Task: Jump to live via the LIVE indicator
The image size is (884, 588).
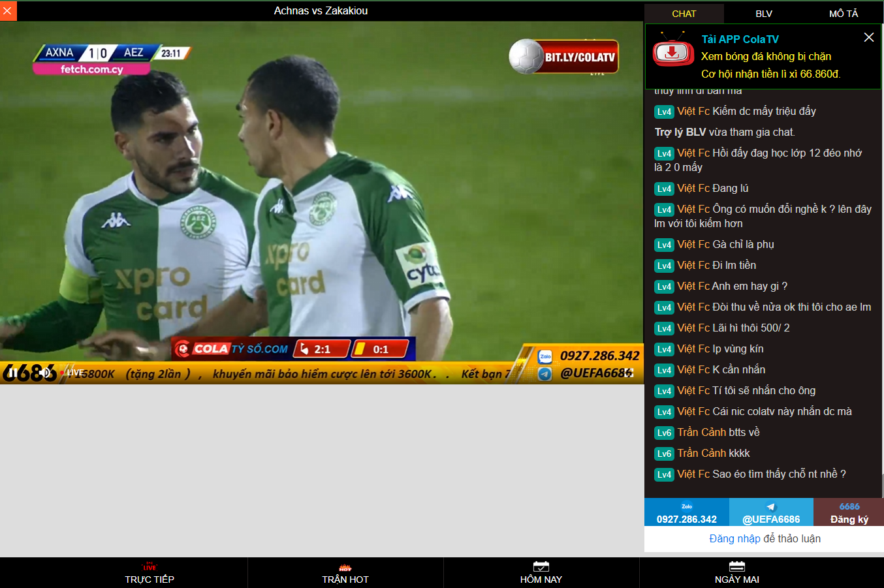Action: click(x=73, y=373)
